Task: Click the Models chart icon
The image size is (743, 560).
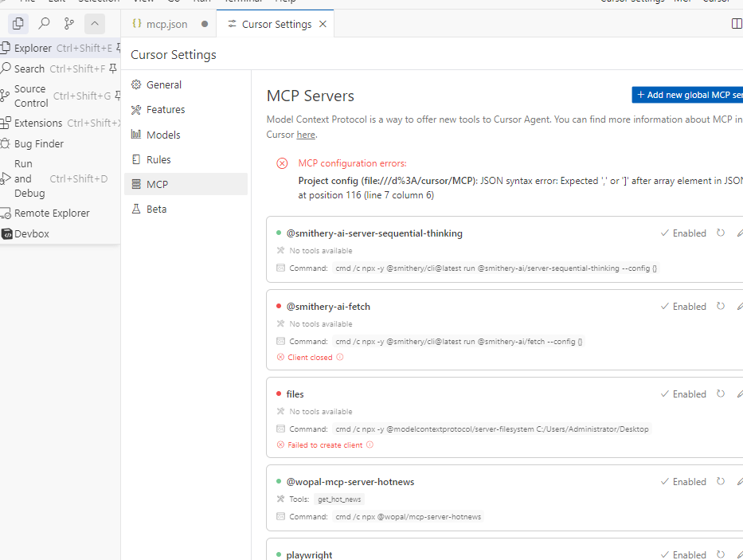Action: click(136, 134)
